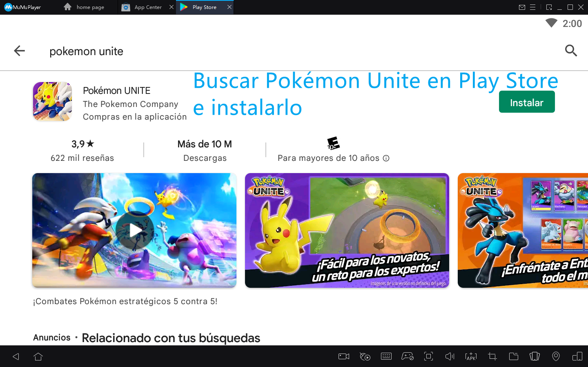Click the fullscreen frame icon
Viewport: 588px width, 367px height.
(428, 356)
